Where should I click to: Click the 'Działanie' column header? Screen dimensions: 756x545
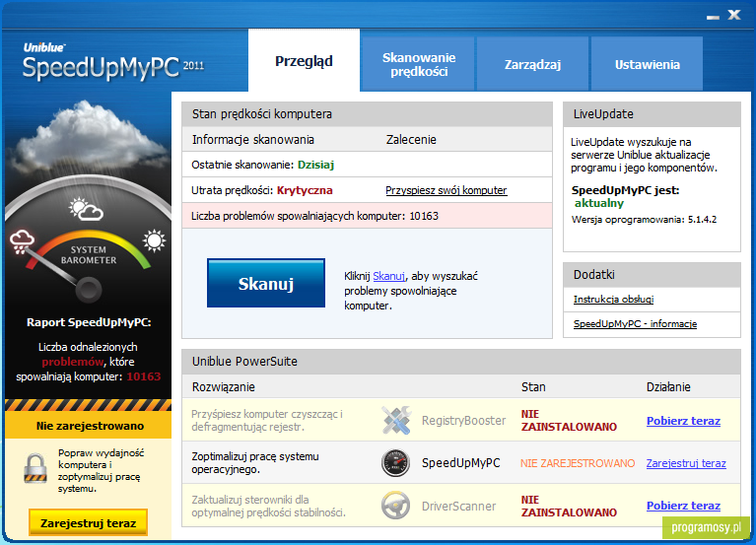(668, 387)
